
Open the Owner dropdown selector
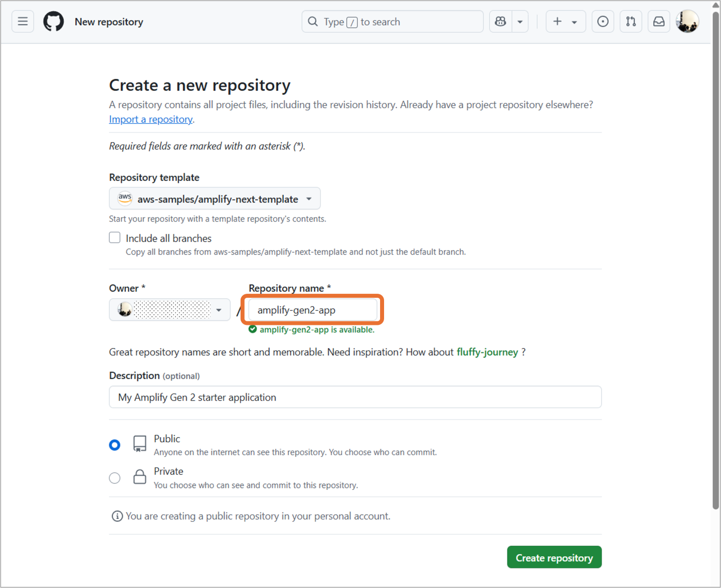(x=170, y=310)
